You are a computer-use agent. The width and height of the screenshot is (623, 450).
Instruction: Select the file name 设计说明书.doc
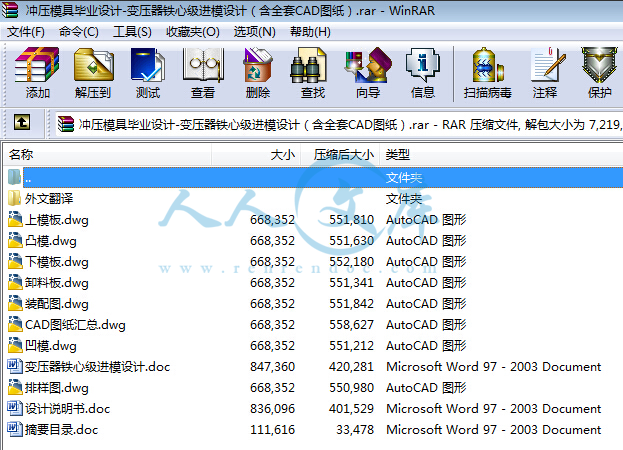point(68,409)
